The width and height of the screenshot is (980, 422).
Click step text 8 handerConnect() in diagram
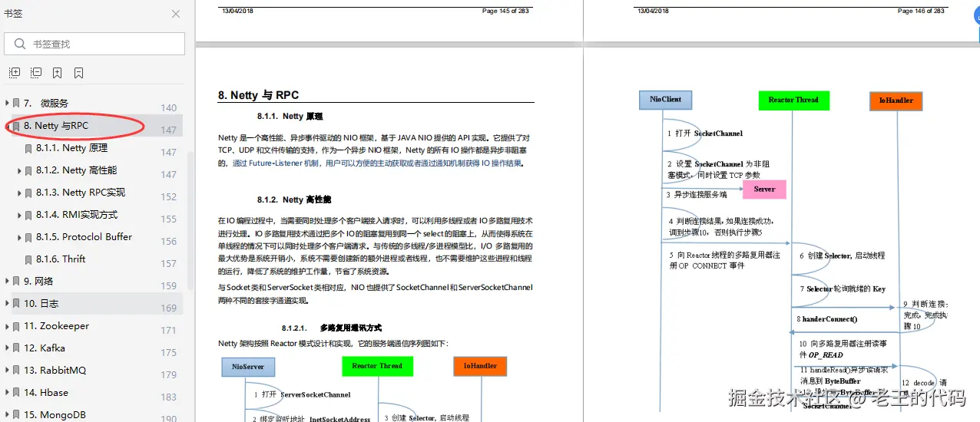[x=826, y=319]
